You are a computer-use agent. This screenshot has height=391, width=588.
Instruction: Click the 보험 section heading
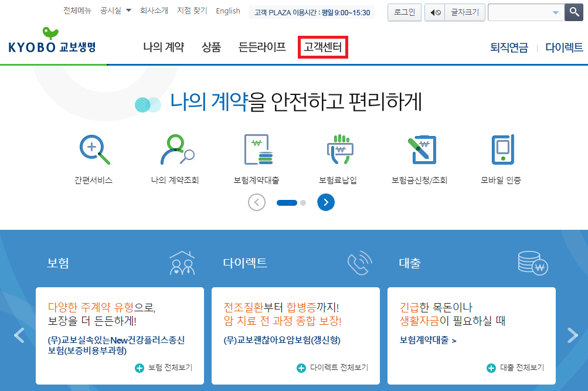(x=58, y=263)
